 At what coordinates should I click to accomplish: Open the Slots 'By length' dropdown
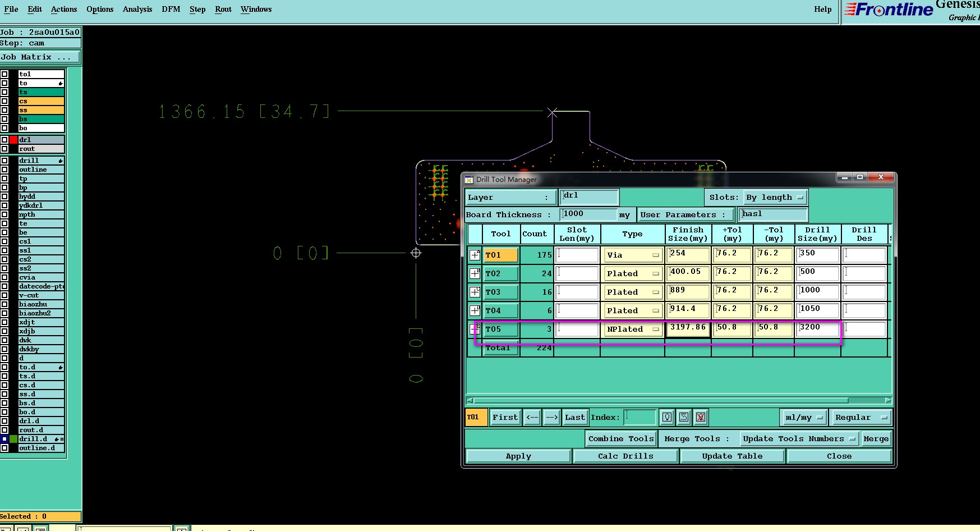775,198
